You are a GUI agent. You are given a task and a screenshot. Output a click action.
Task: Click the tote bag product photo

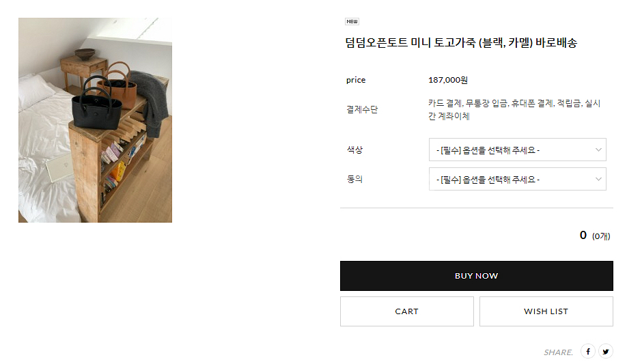[x=95, y=120]
